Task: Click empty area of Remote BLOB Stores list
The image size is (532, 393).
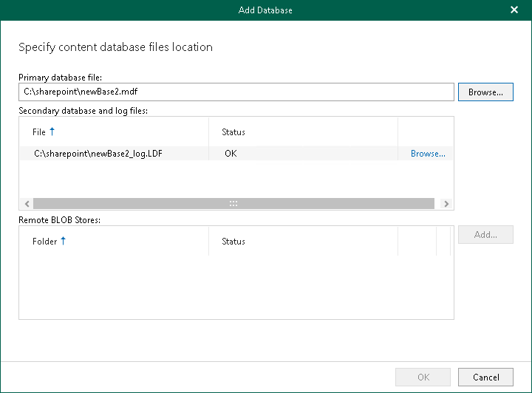Action: [x=222, y=292]
